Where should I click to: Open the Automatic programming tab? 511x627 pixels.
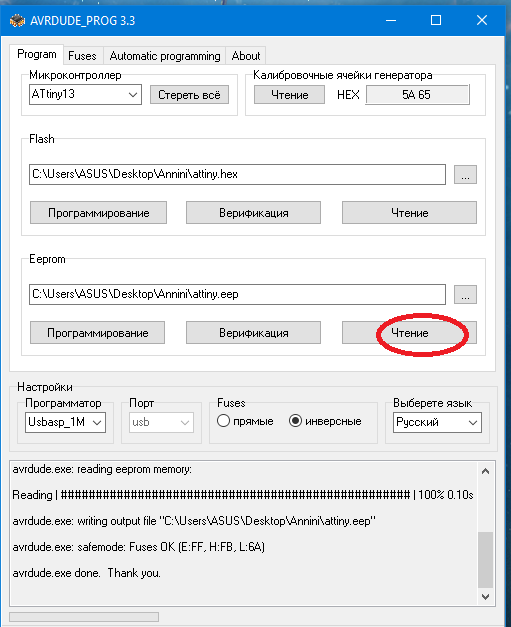(x=165, y=56)
